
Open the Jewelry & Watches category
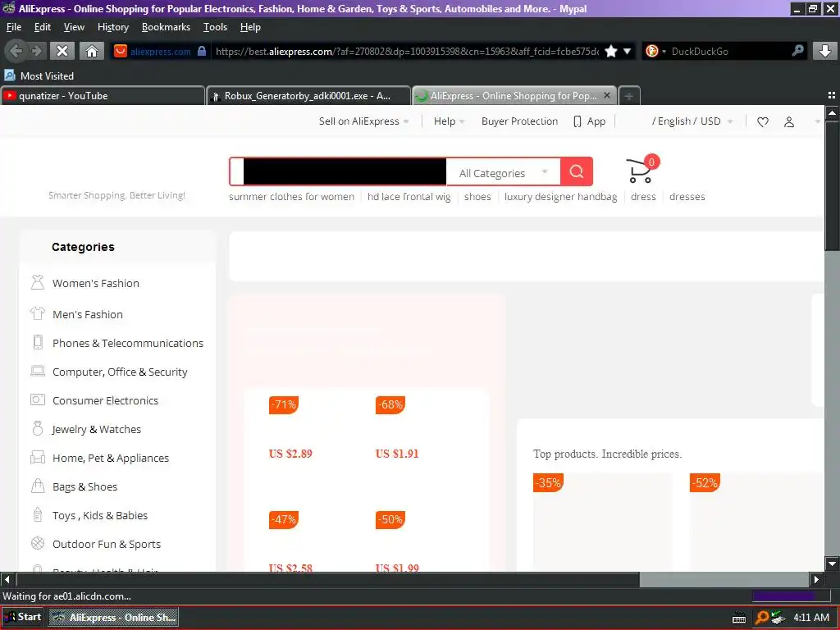[x=97, y=430]
